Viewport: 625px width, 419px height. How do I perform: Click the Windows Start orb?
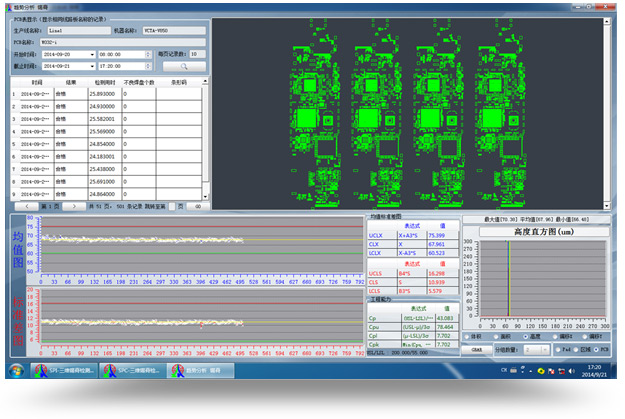16,370
